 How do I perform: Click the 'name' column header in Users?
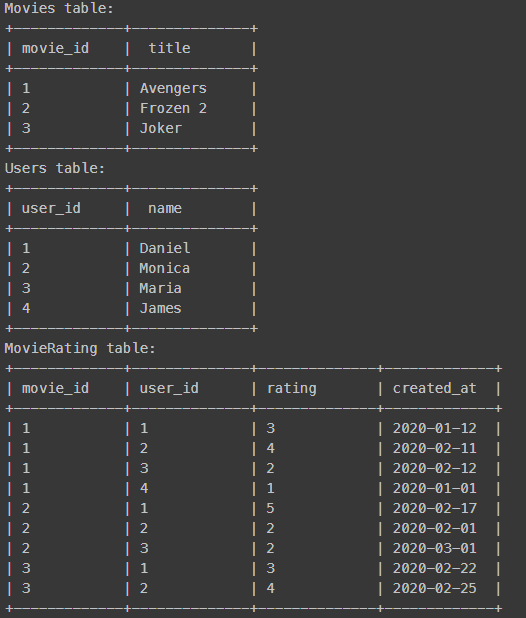pyautogui.click(x=165, y=208)
